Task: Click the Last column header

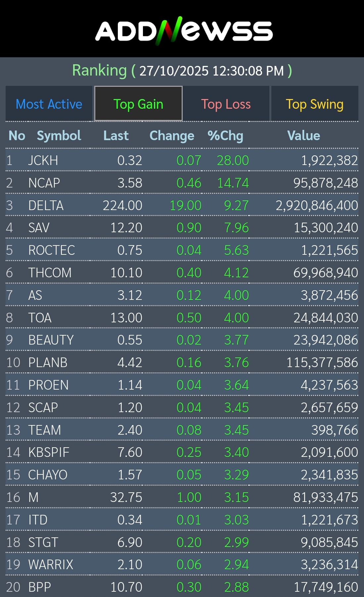Action: pyautogui.click(x=116, y=136)
